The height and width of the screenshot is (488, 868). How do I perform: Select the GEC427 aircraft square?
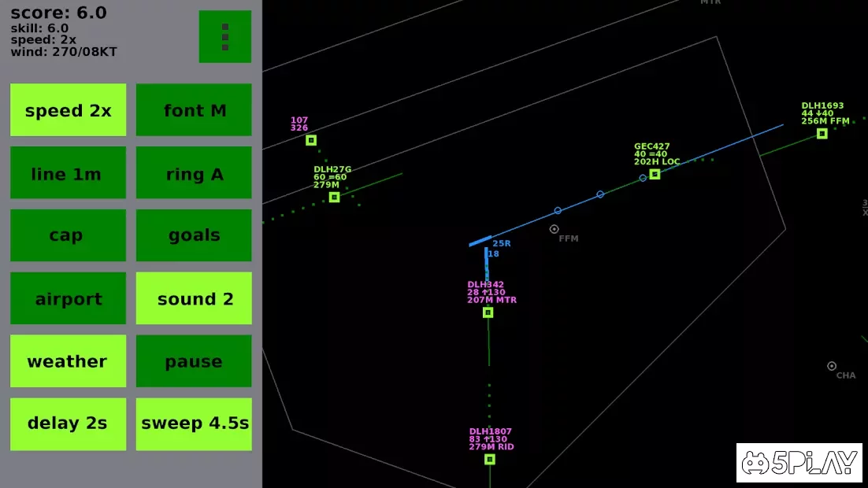tap(655, 174)
